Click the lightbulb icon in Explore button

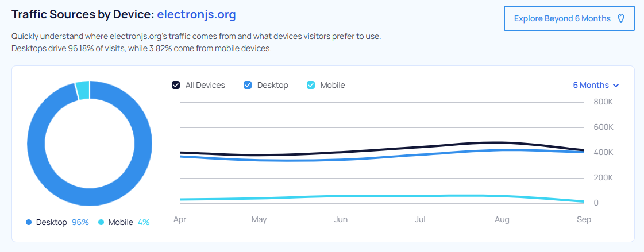(620, 18)
